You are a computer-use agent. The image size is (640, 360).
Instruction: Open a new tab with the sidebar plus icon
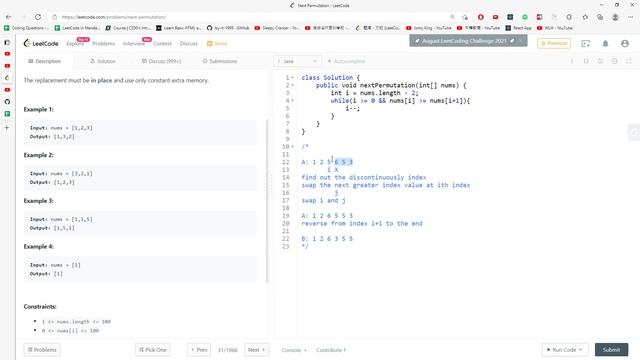[x=7, y=128]
